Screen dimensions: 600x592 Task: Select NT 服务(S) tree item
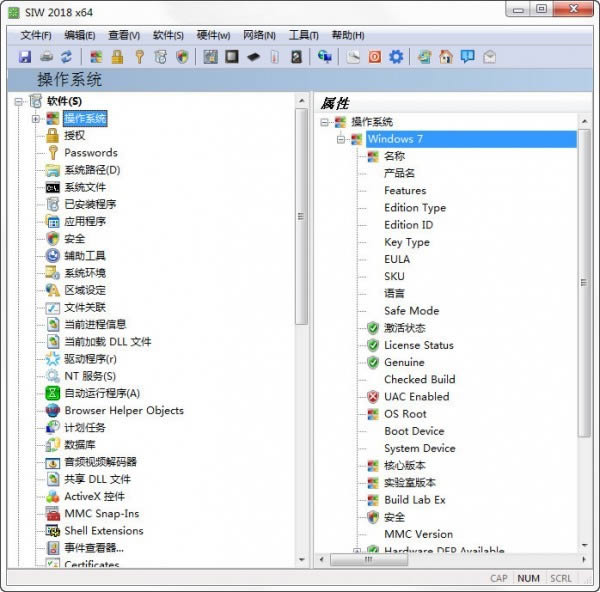[90, 376]
